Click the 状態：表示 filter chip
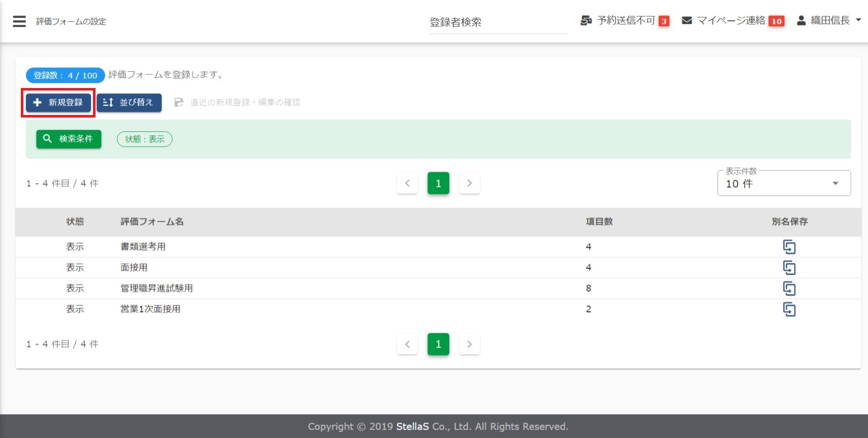Screen dimensions: 868x438 pyautogui.click(x=145, y=139)
